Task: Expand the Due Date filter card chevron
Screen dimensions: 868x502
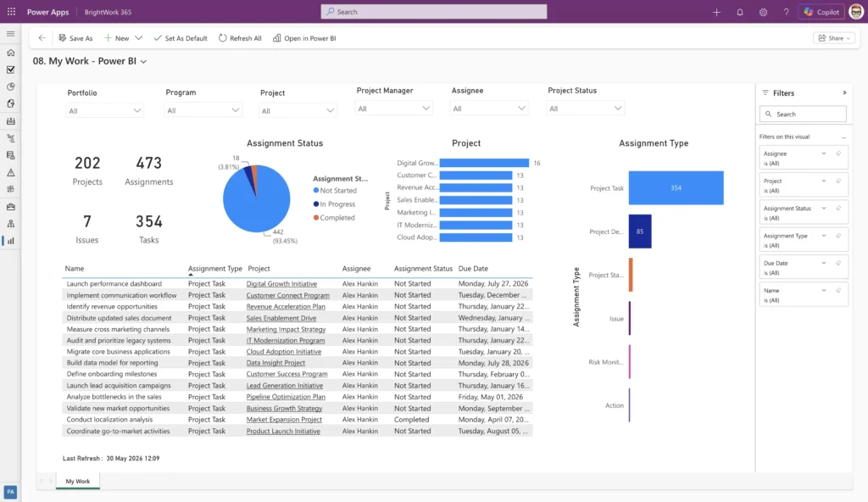Action: (824, 263)
